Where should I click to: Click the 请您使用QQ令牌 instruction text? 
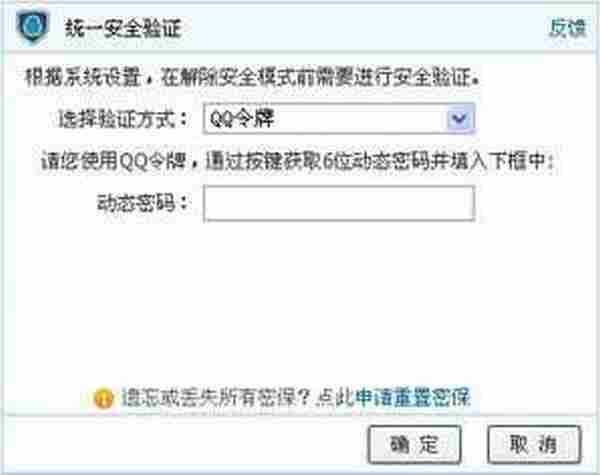(x=297, y=161)
